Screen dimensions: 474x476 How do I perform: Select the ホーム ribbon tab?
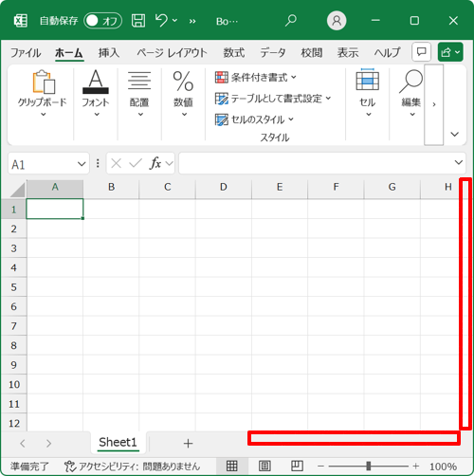69,52
